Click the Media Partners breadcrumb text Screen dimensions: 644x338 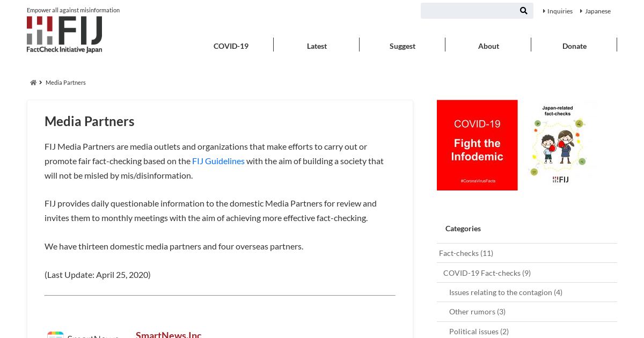65,83
